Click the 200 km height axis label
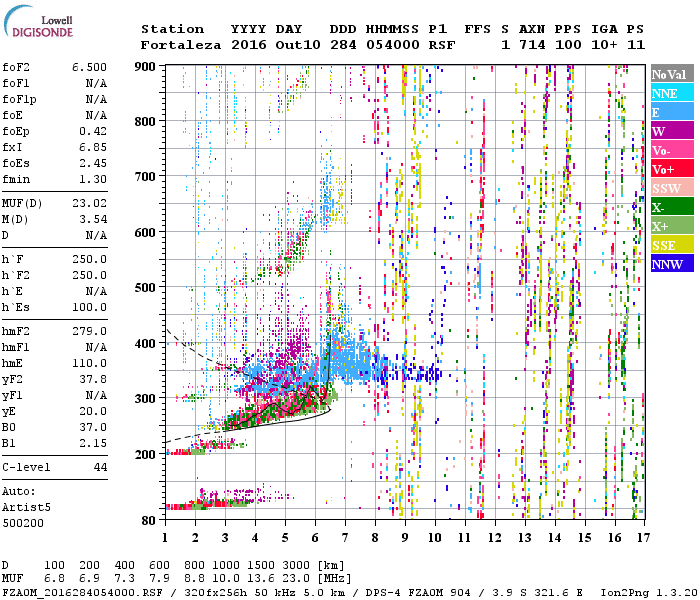This screenshot has height=600, width=700. 145,454
